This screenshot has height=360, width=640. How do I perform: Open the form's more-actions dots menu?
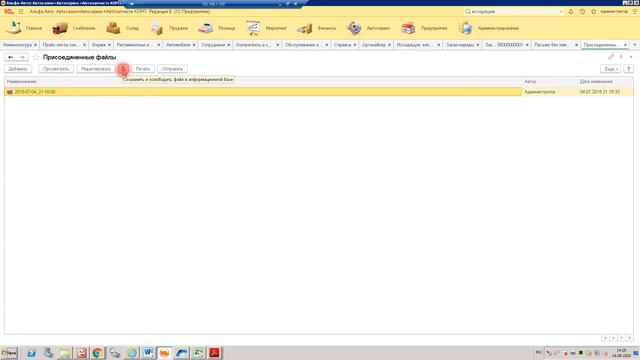pos(621,57)
